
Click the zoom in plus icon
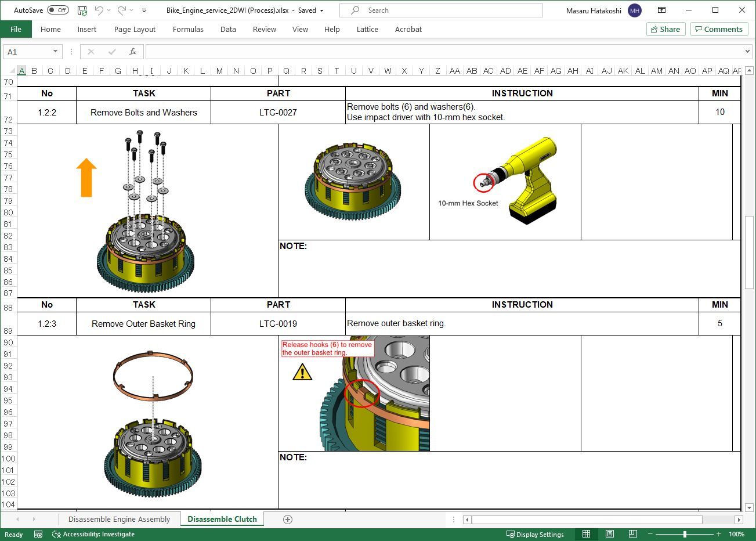718,534
